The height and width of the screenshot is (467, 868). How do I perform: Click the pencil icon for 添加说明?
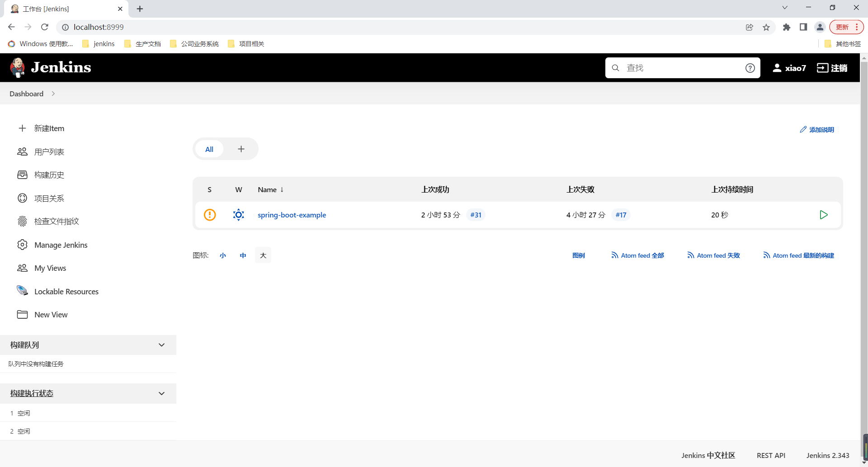pos(803,130)
